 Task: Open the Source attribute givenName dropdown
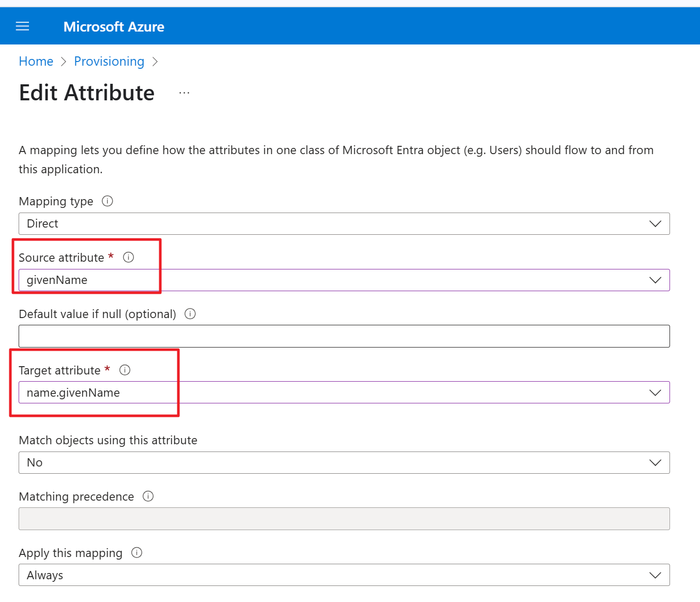pyautogui.click(x=344, y=280)
